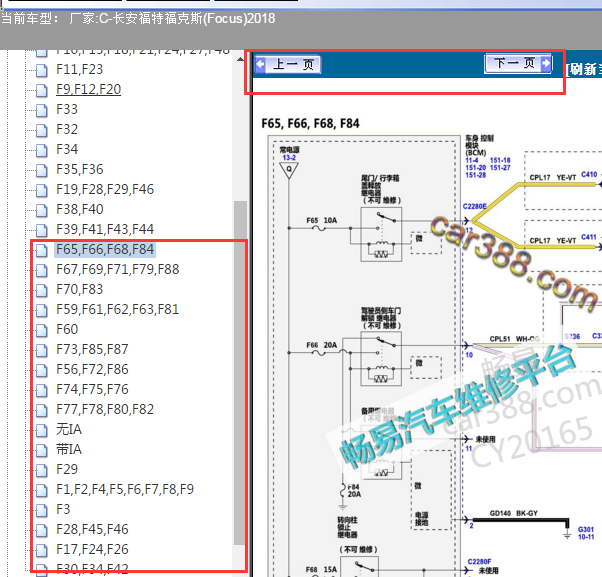
Task: Go to previous page with 上一页
Action: (x=288, y=64)
